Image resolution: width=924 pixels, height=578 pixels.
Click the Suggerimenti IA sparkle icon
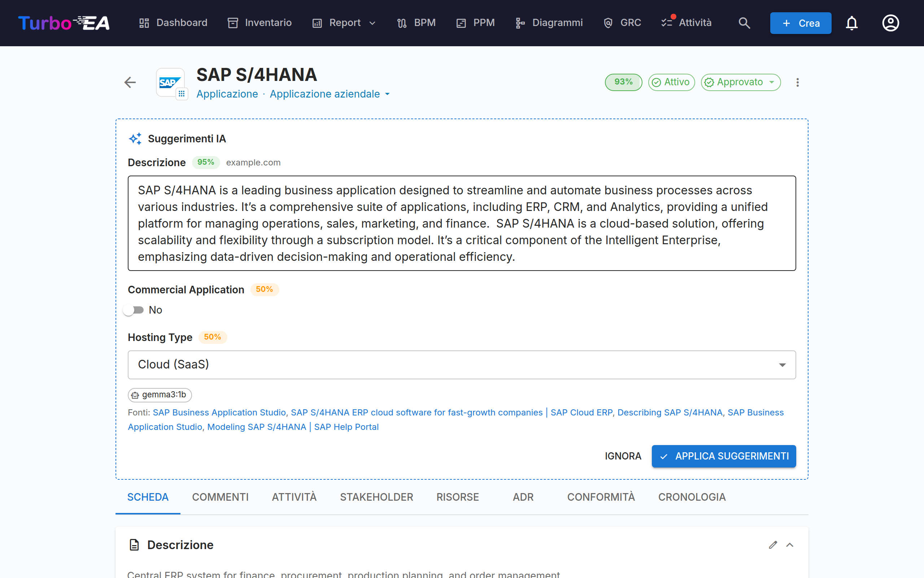(135, 139)
